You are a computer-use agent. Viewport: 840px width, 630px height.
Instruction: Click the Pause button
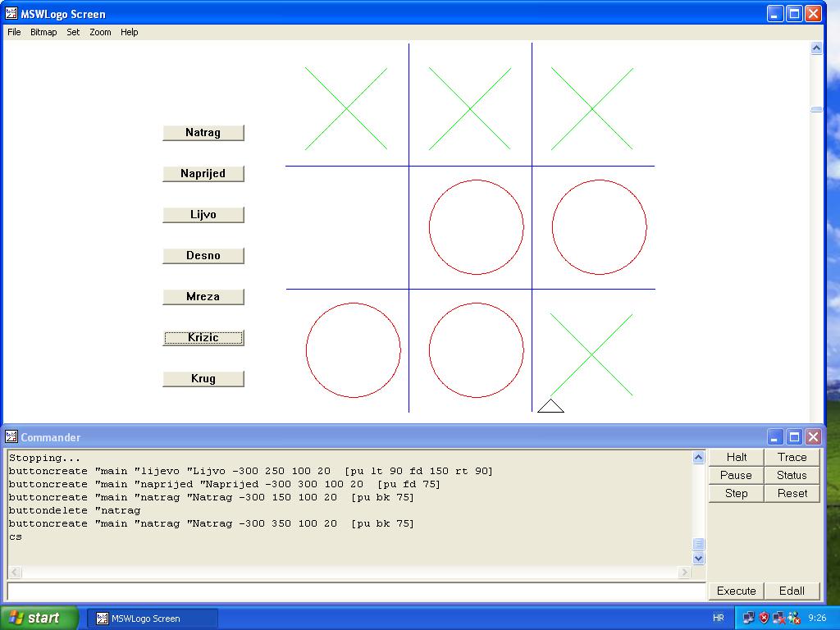pyautogui.click(x=736, y=475)
